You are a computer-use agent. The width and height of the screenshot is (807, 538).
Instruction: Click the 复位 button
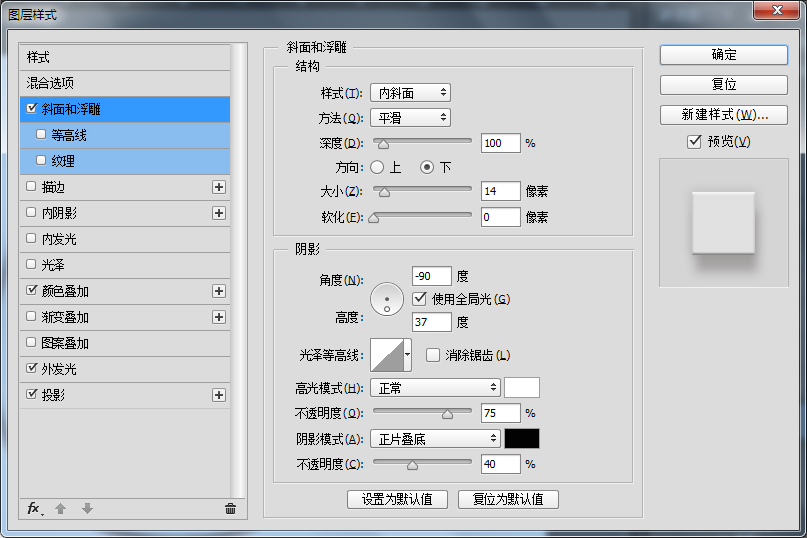click(724, 84)
